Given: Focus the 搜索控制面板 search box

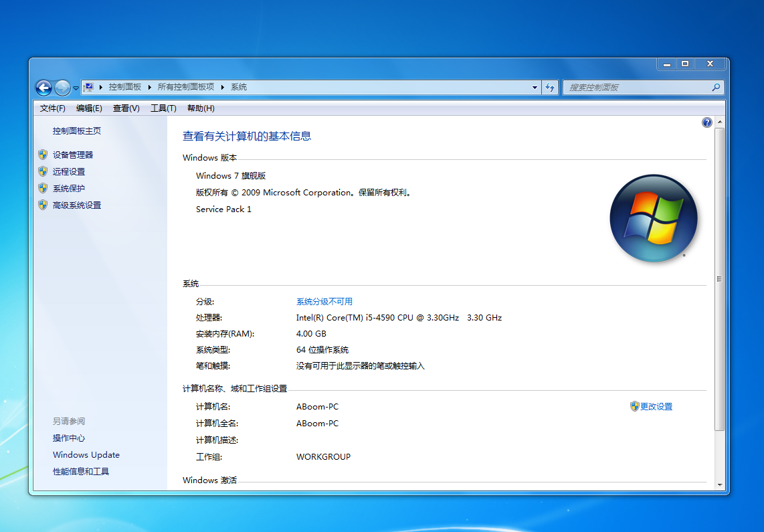Looking at the screenshot, I should 643,88.
